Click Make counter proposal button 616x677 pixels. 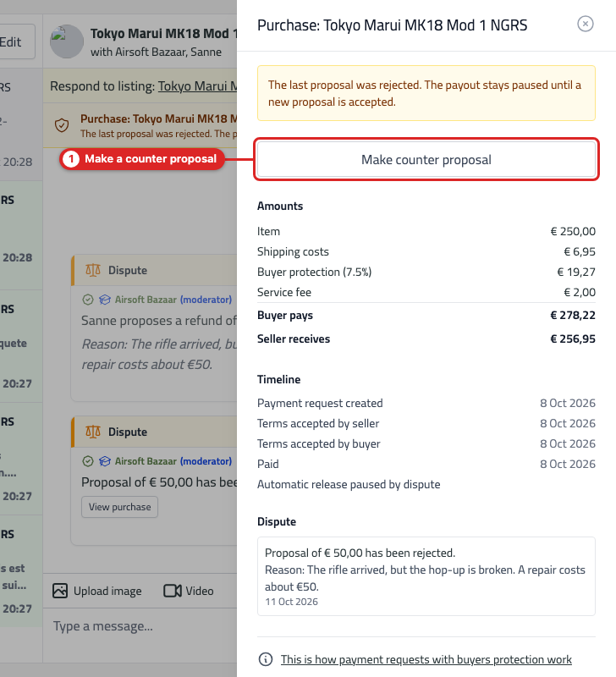[x=426, y=159]
